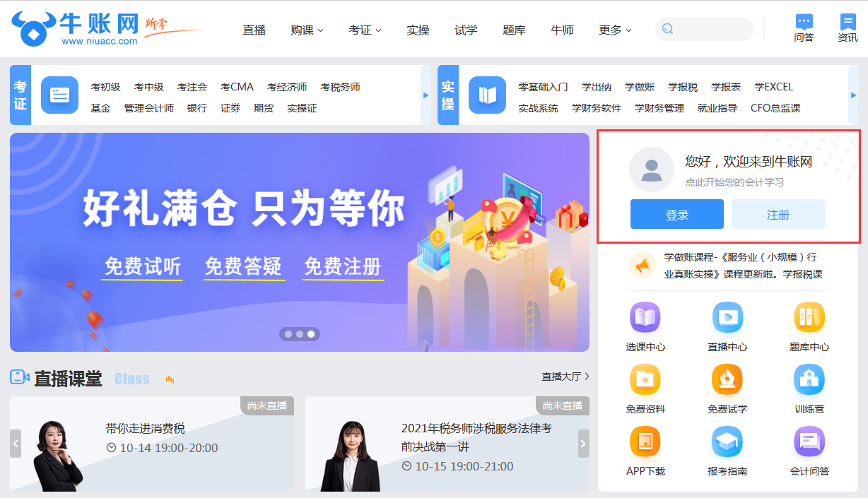The width and height of the screenshot is (868, 498).
Task: Open the 实战系统 link
Action: point(538,108)
